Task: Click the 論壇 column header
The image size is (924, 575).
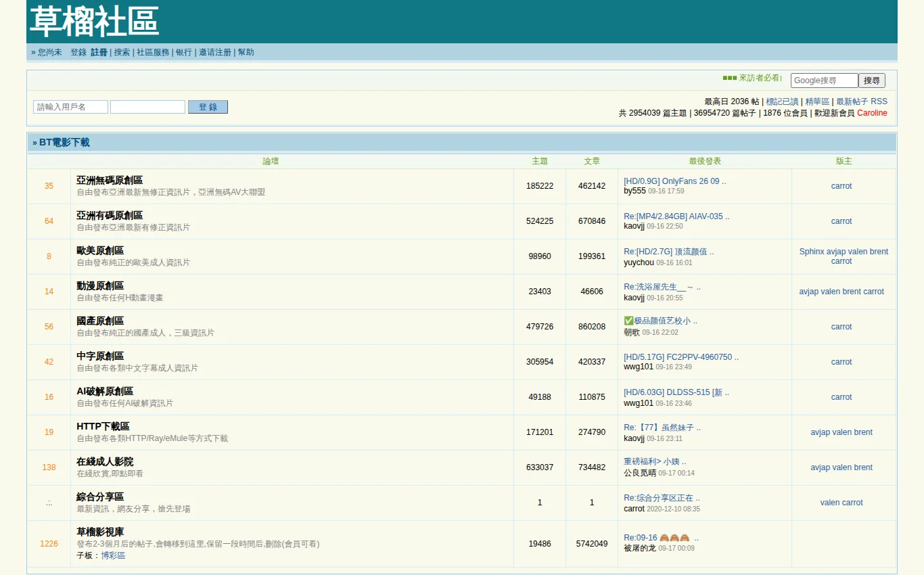Action: coord(271,161)
